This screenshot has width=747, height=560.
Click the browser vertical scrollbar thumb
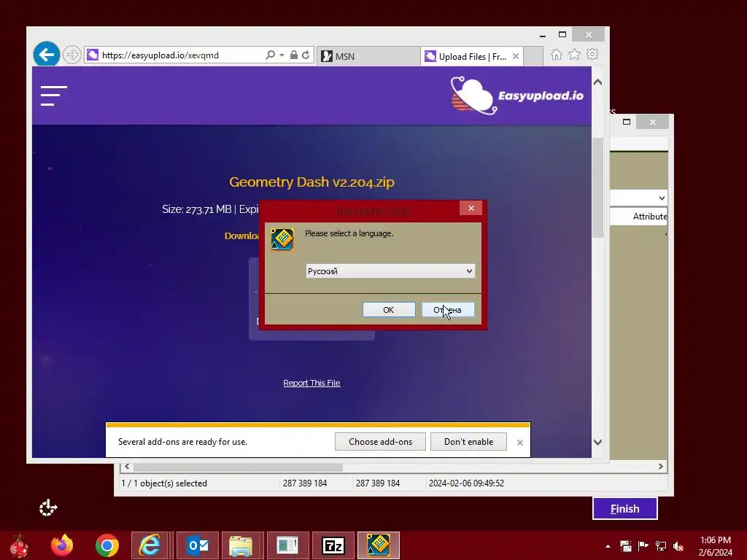tap(598, 188)
